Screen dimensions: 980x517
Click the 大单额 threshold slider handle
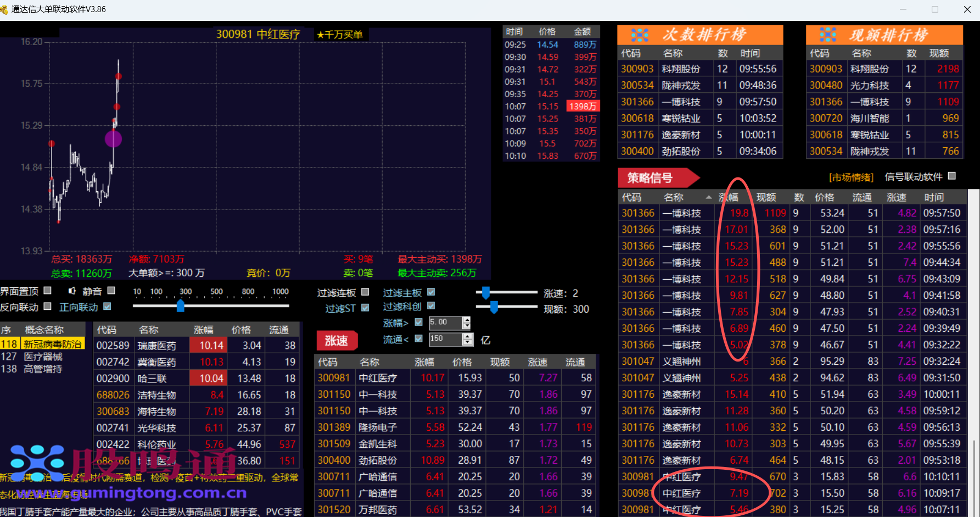click(x=180, y=306)
